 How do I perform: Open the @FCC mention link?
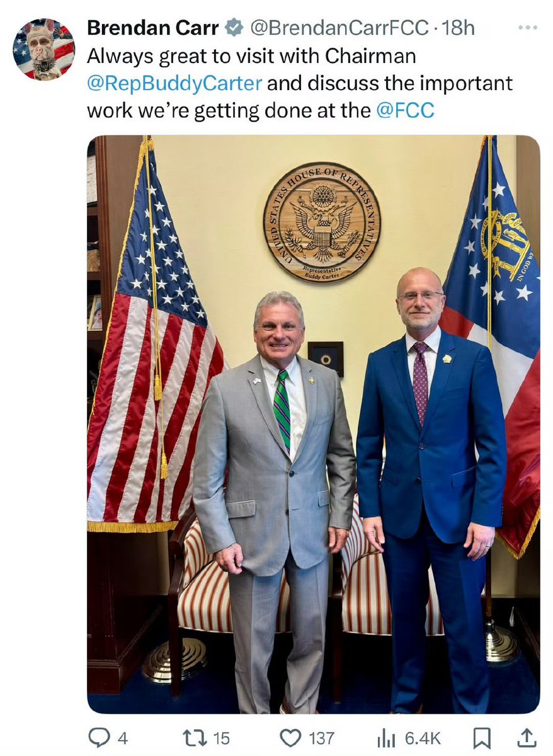click(x=405, y=110)
